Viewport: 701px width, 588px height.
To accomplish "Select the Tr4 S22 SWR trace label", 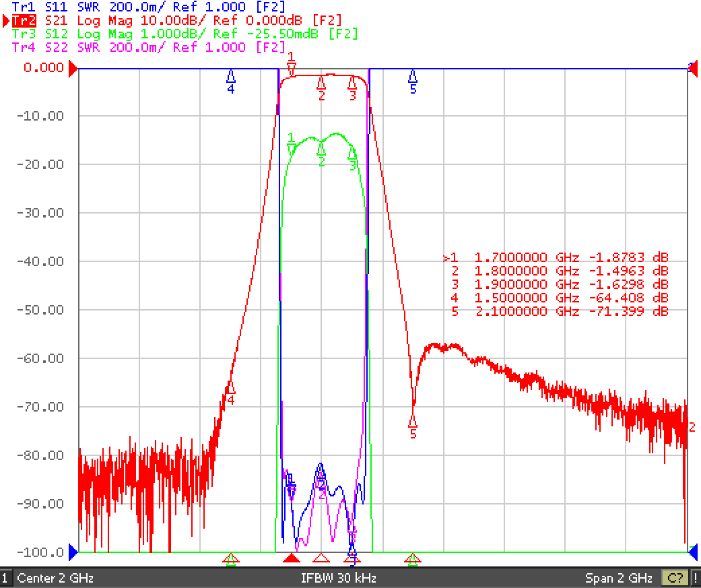I will coord(148,47).
